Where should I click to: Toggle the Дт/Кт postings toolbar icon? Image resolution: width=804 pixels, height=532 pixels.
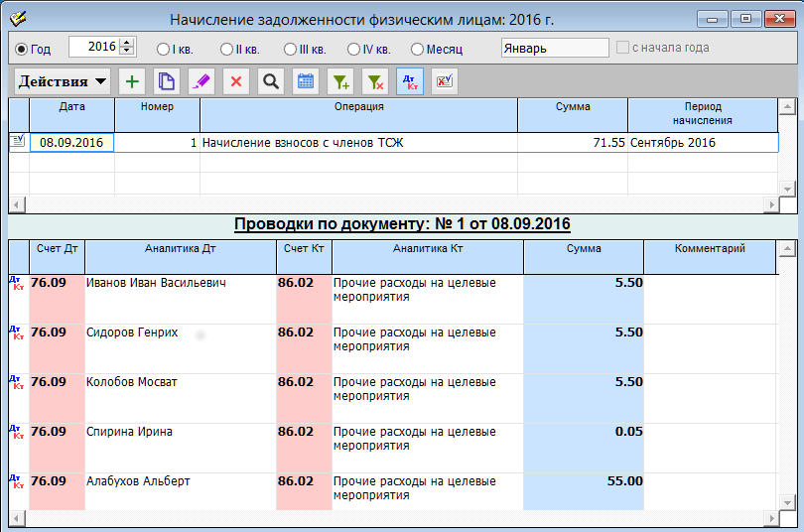(x=410, y=81)
